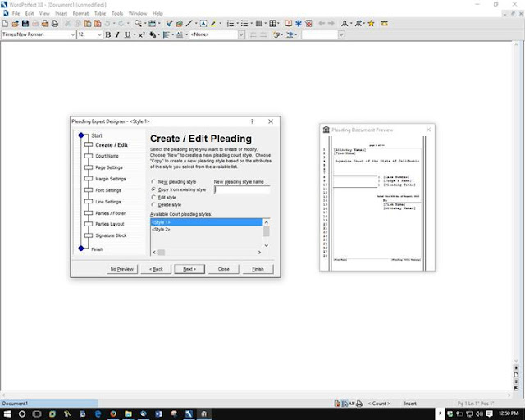This screenshot has width=525, height=420.
Task: Open the Windows Start menu
Action: tap(7, 413)
